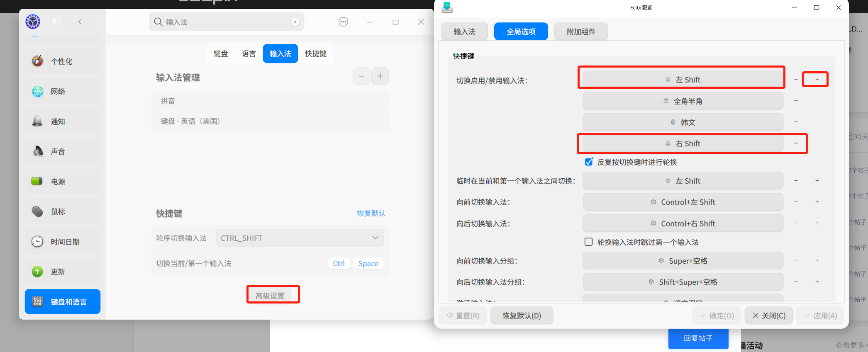Screen dimensions: 868x352
Task: Remove the 右 Shift hotkey
Action: (796, 143)
